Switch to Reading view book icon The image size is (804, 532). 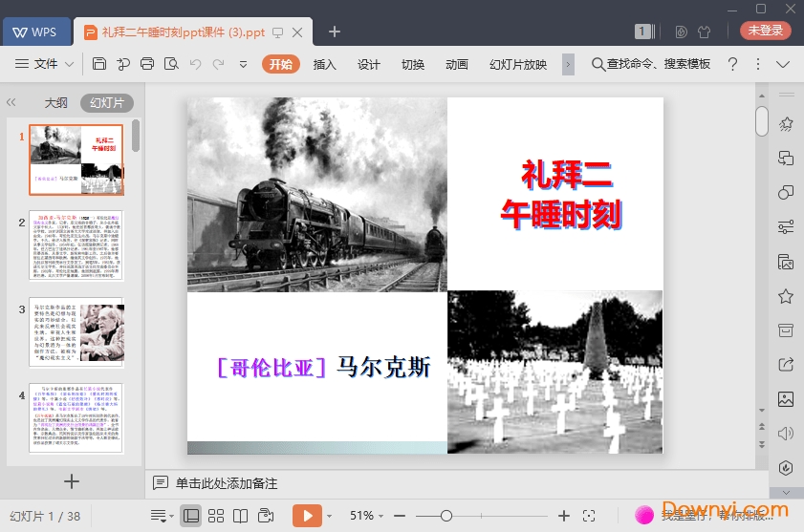pos(241,516)
